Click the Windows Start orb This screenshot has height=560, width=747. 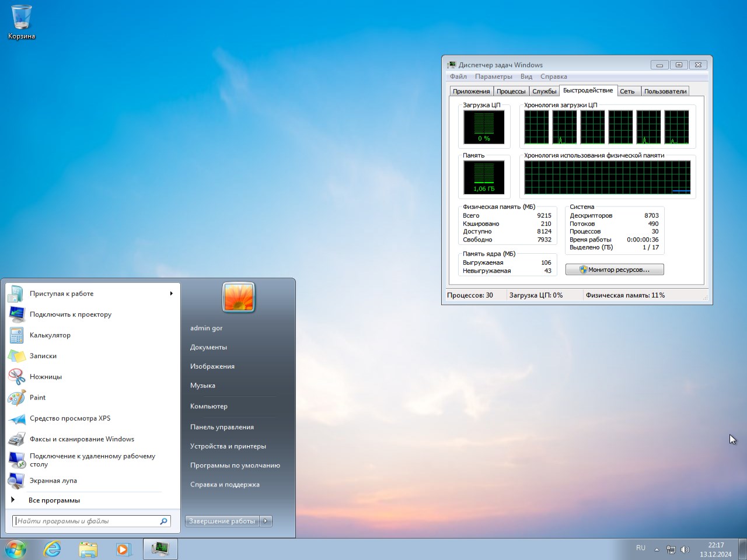[16, 549]
